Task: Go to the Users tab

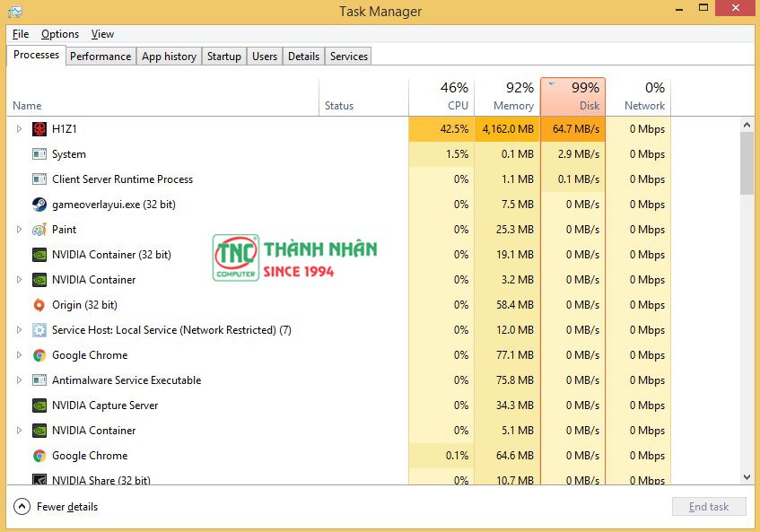Action: pos(265,57)
